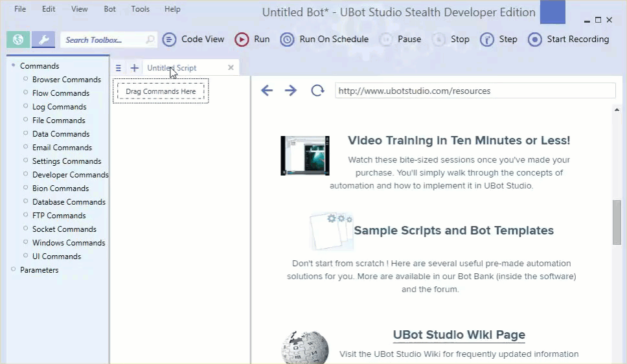Click the Step icon
The image size is (627, 364).
pyautogui.click(x=486, y=40)
